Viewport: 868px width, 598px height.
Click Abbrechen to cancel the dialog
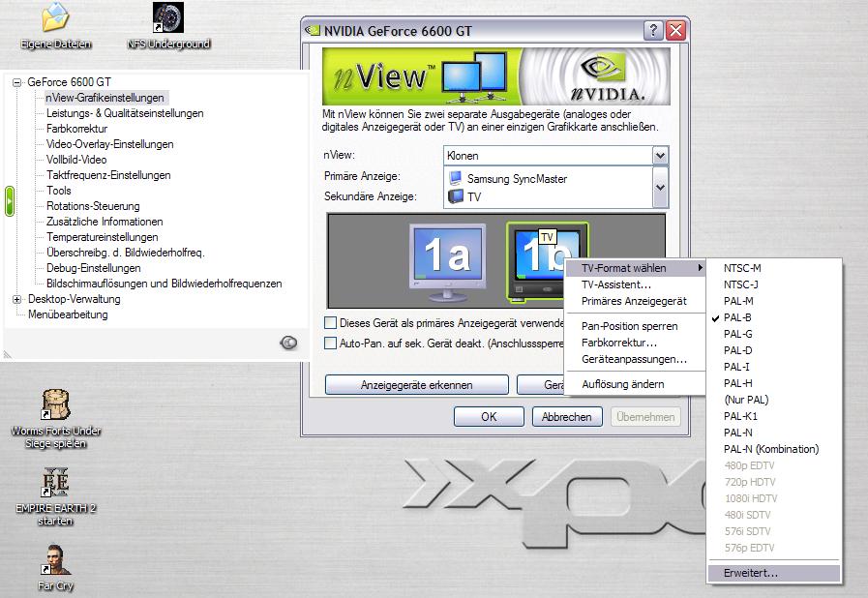point(567,417)
